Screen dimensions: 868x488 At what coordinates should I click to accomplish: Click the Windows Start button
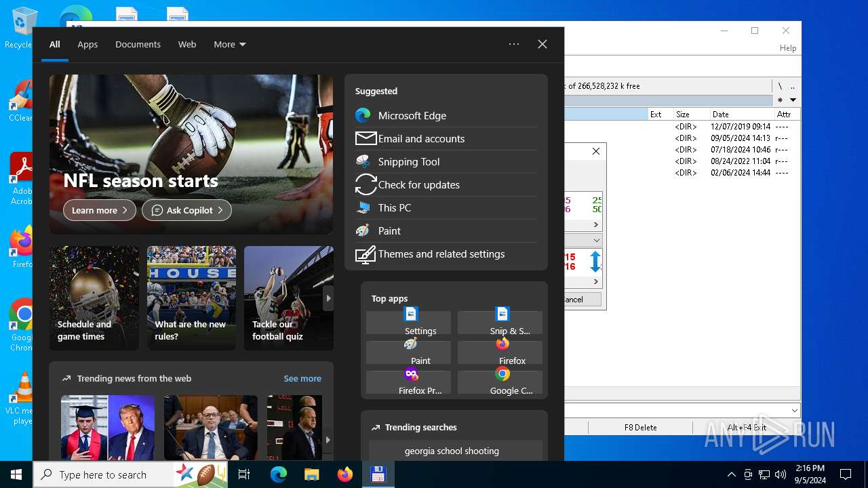coord(16,474)
